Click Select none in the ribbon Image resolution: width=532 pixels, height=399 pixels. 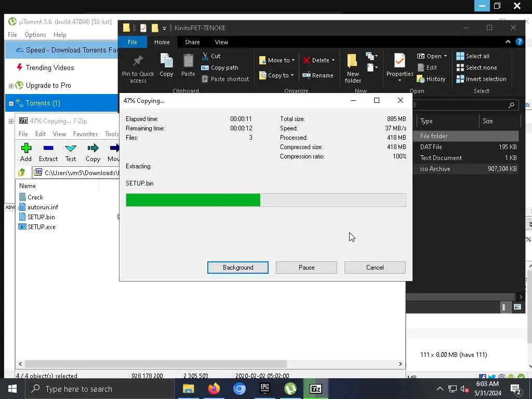(x=477, y=68)
